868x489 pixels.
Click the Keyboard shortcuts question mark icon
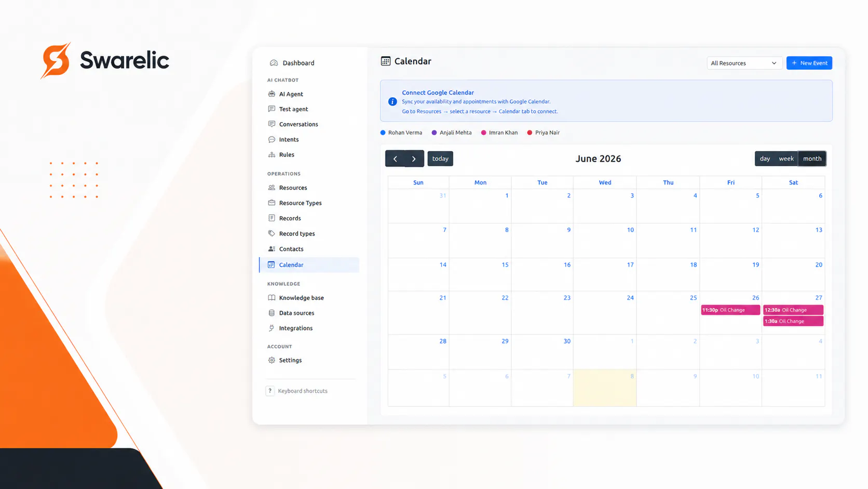click(x=270, y=391)
